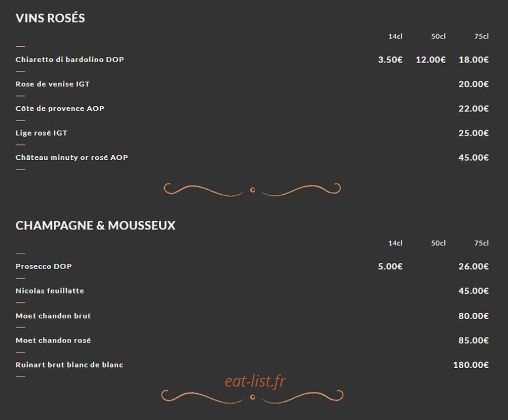Select Château minuty or rosé AOP

point(71,158)
